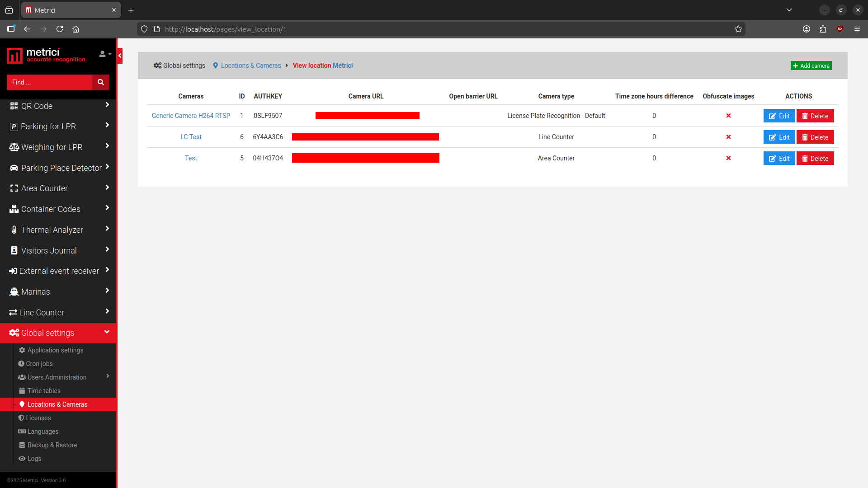Delete the LC Test camera
The image size is (868, 488).
click(815, 137)
